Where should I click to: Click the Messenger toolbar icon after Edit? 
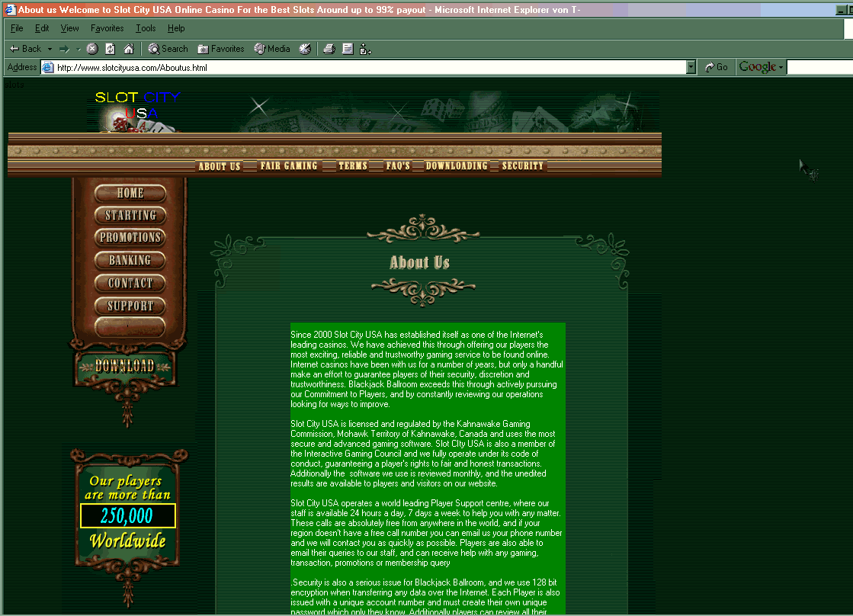(x=366, y=49)
